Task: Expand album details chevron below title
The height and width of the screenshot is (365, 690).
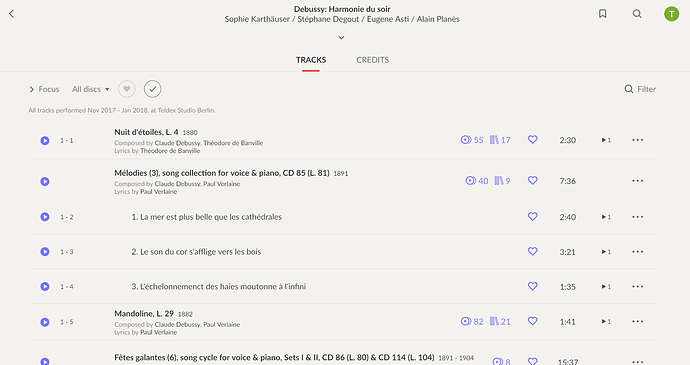Action: click(x=341, y=37)
